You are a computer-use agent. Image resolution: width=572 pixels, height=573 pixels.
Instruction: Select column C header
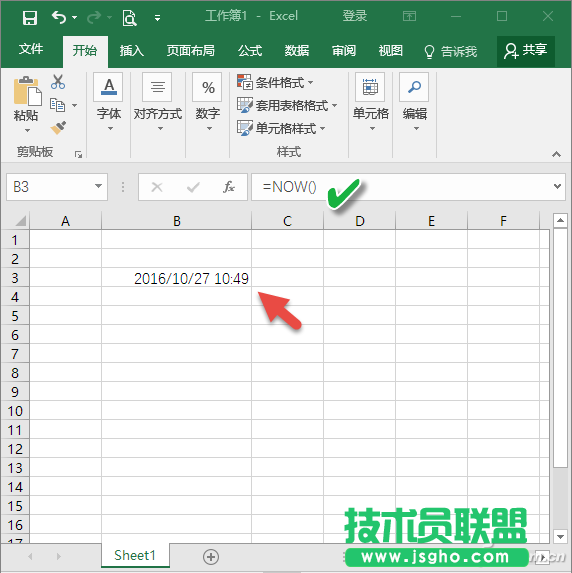point(288,221)
